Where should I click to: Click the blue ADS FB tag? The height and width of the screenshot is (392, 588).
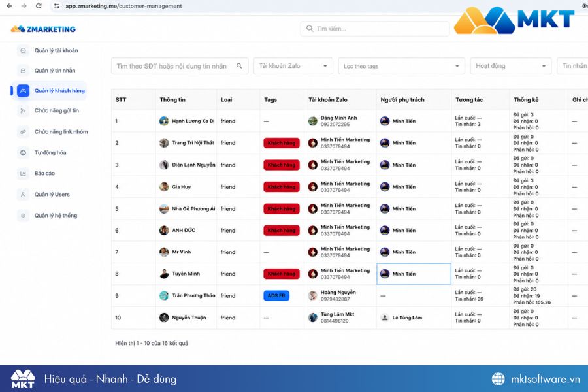(x=276, y=295)
